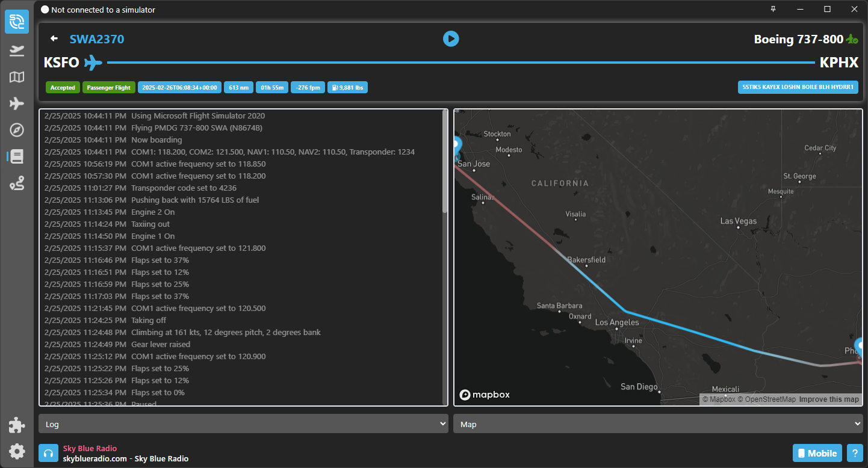Start flight replay with play button
The image size is (868, 468).
[x=451, y=38]
